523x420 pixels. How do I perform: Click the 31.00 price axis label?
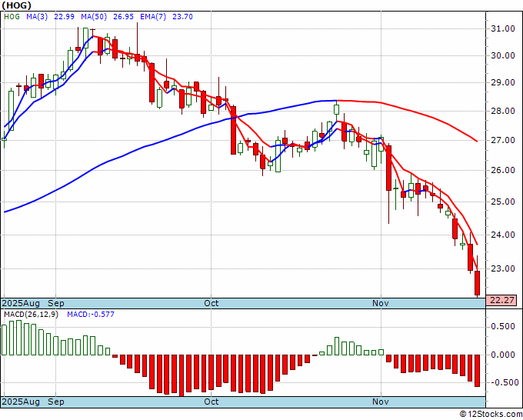pos(503,28)
